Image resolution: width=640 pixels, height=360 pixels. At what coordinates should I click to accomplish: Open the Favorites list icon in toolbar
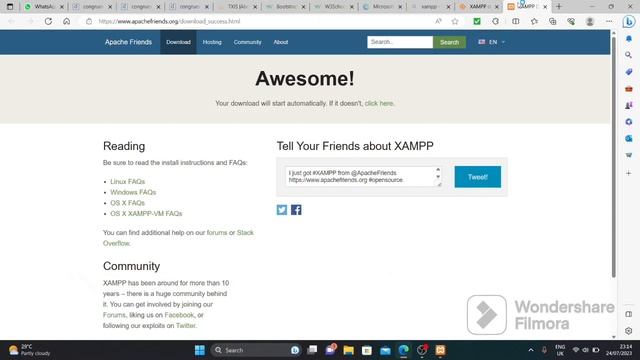click(534, 21)
